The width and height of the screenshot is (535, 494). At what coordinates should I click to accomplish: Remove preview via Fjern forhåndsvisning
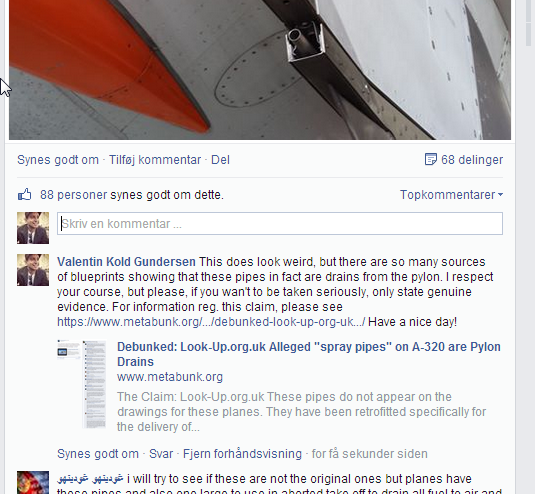coord(242,454)
